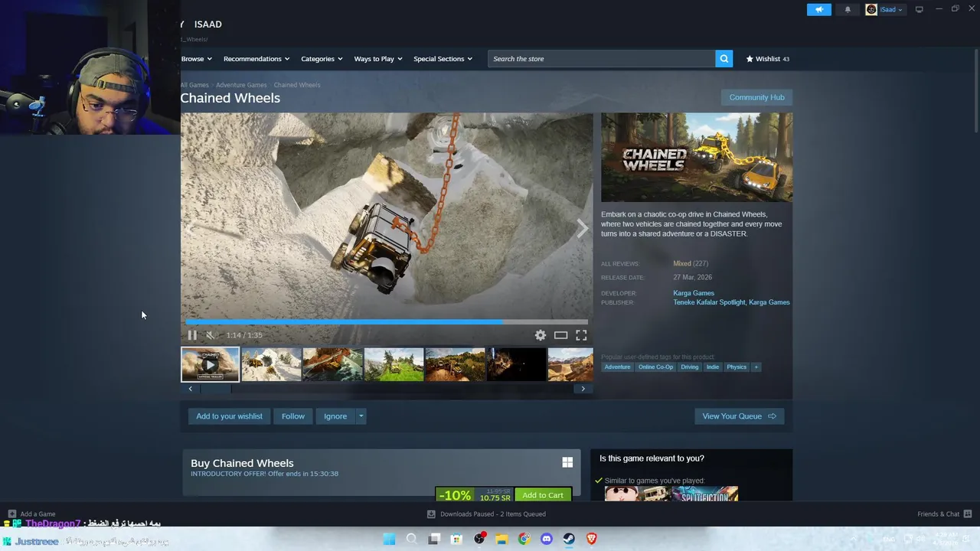Open the Steam announcements megaphone button
Image resolution: width=980 pixels, height=551 pixels.
coord(818,9)
